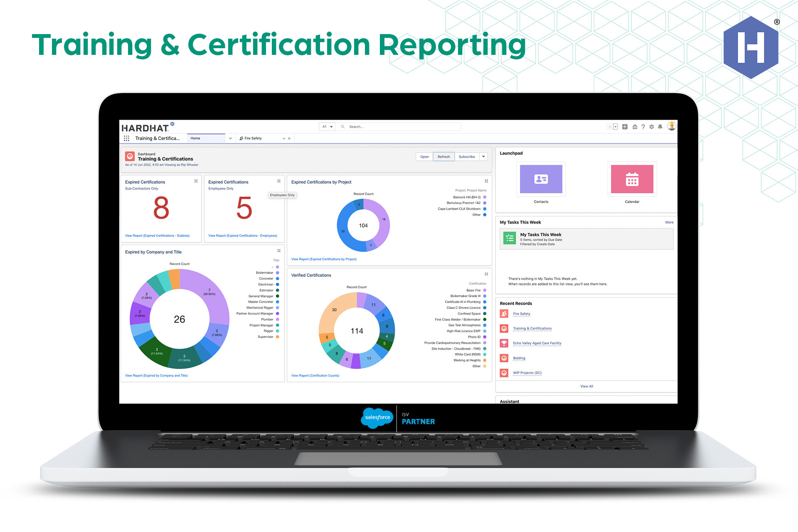Expand the Expired Certifications by Project widget

486,181
